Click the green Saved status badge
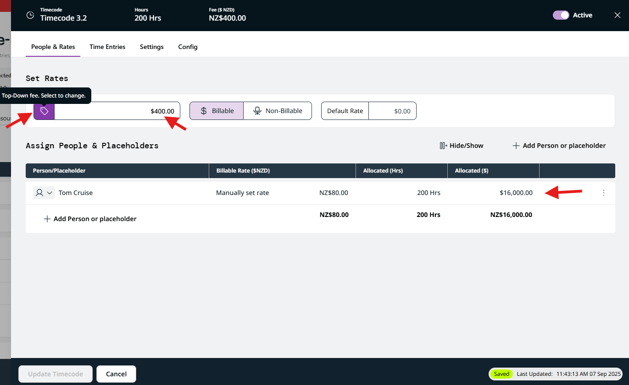The width and height of the screenshot is (629, 385). coord(501,374)
